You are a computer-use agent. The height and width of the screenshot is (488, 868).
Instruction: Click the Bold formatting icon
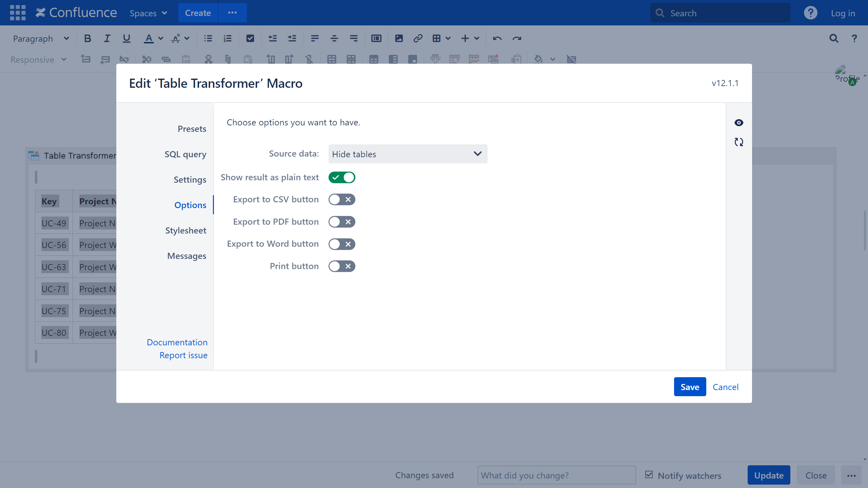[x=87, y=39]
